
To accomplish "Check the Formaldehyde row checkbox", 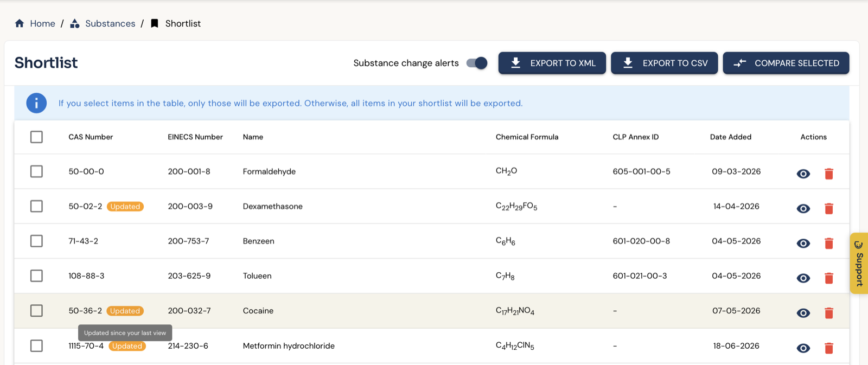I will click(x=36, y=171).
